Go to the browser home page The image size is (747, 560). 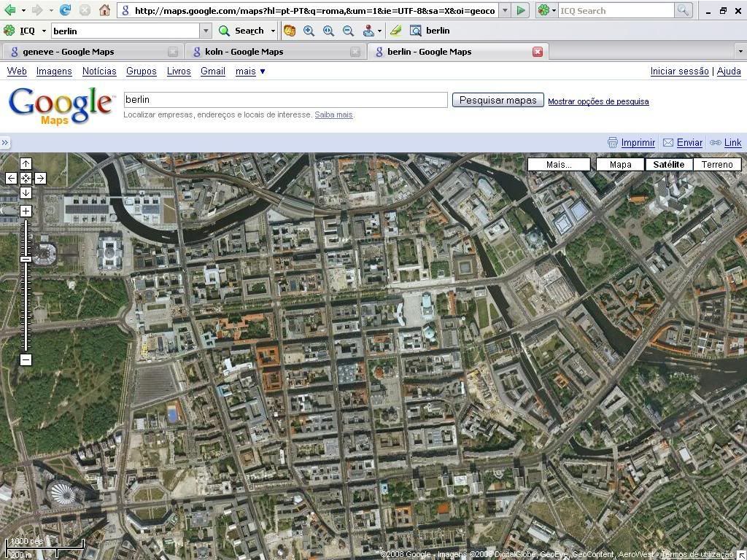point(104,10)
